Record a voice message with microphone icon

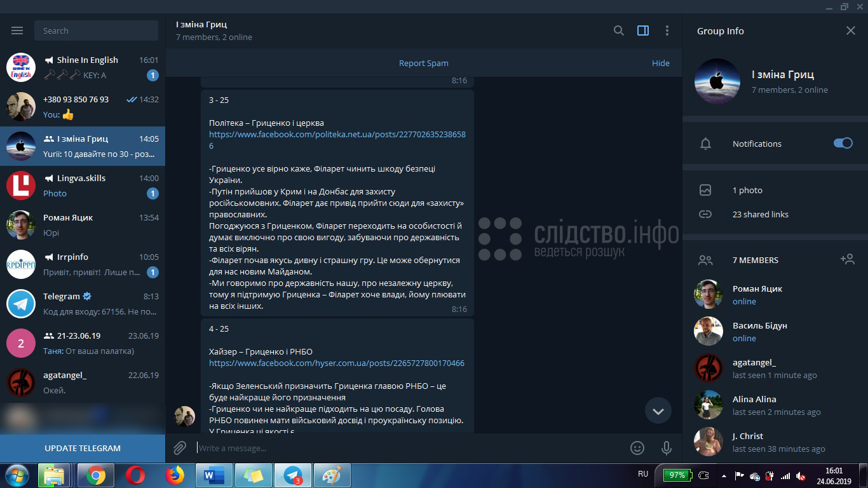pos(667,448)
